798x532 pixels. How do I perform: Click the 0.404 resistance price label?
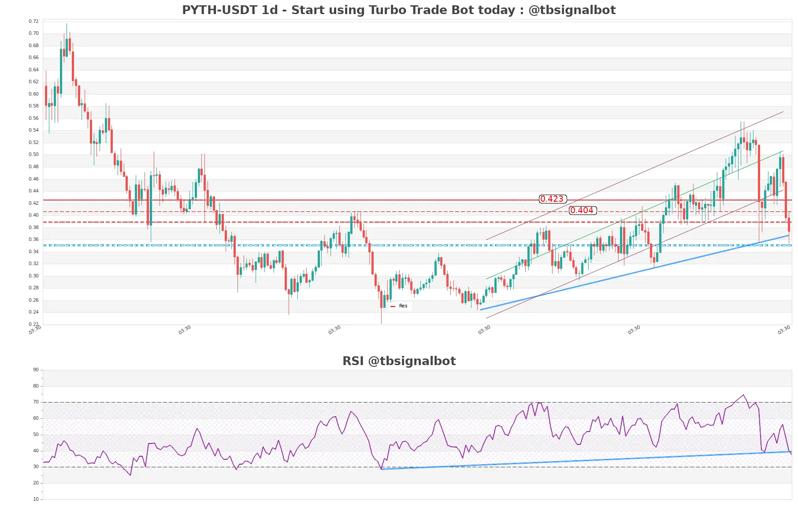[583, 211]
